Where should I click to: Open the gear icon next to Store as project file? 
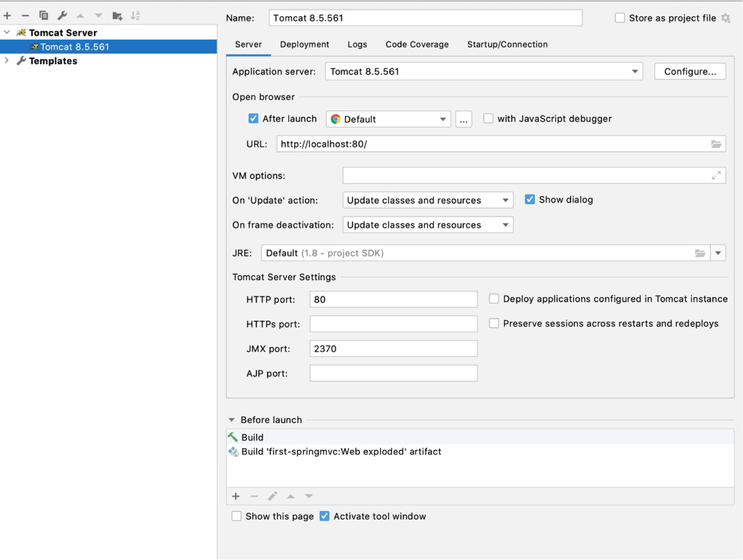[726, 18]
